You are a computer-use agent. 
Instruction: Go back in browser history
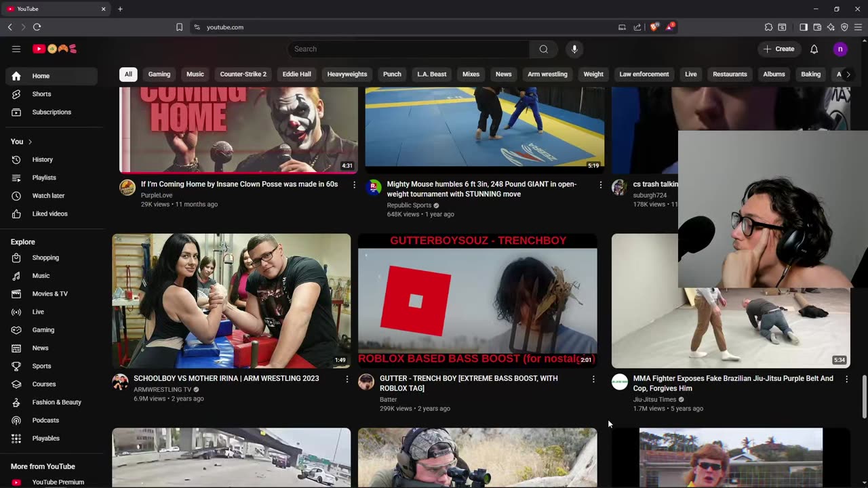9,27
